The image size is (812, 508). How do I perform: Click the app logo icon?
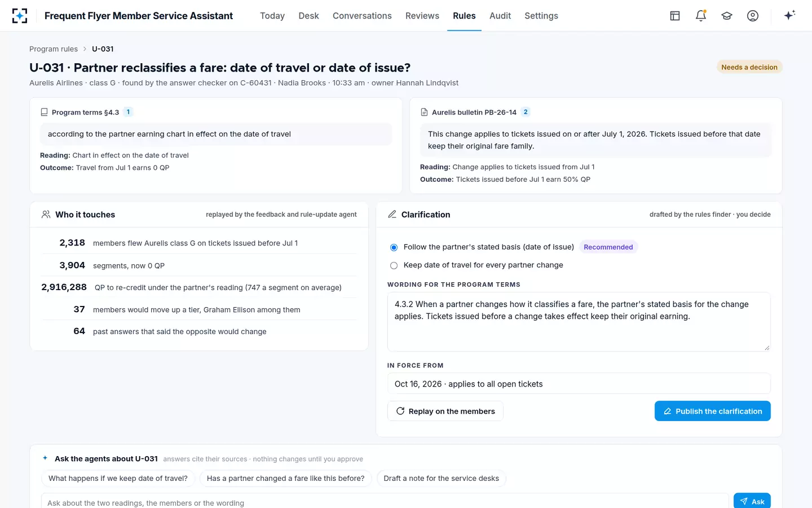20,16
